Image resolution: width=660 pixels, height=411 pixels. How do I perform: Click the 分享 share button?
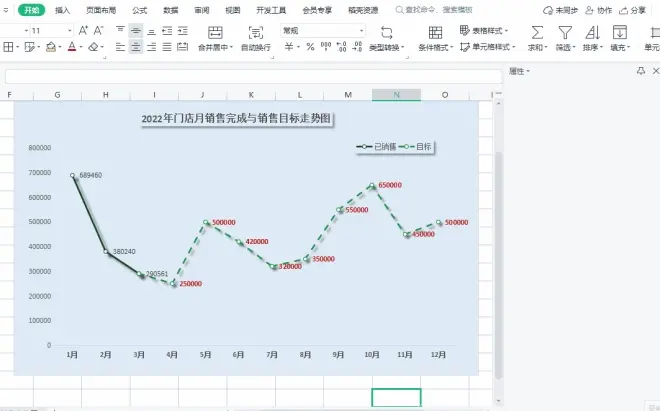(x=632, y=10)
